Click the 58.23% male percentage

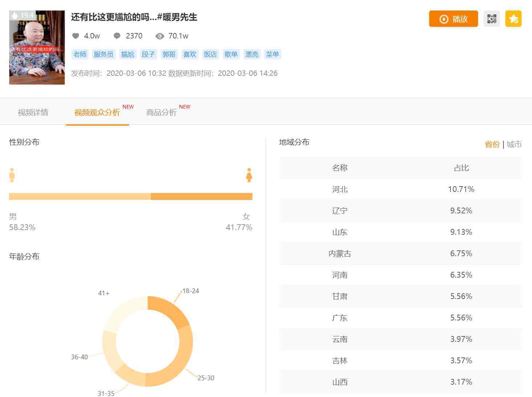(x=22, y=228)
